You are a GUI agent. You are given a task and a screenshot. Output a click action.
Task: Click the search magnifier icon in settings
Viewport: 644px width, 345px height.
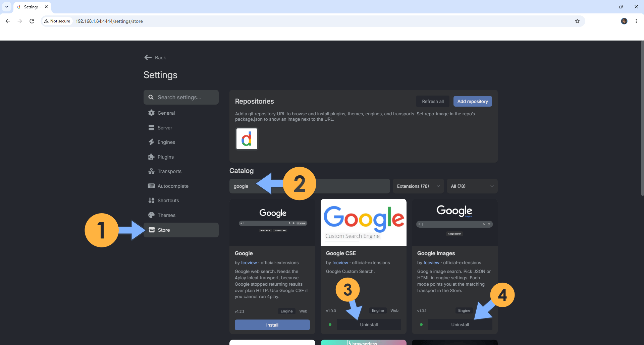point(151,97)
